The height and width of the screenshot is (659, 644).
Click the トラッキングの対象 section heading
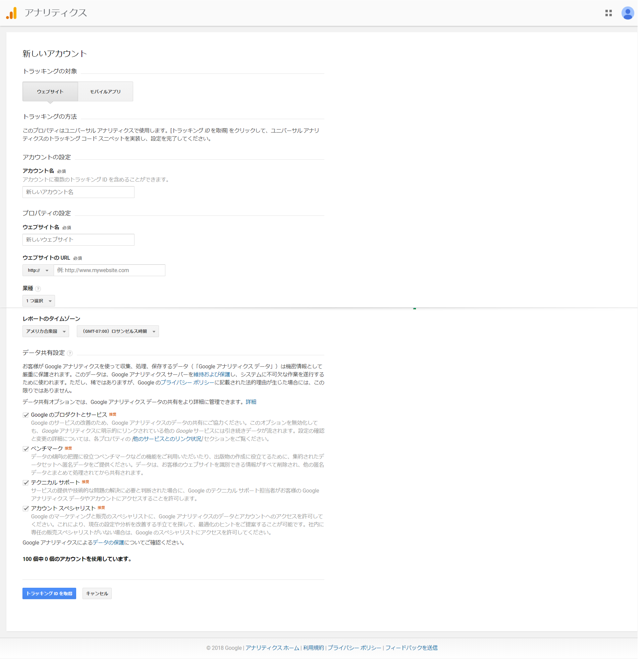[50, 71]
